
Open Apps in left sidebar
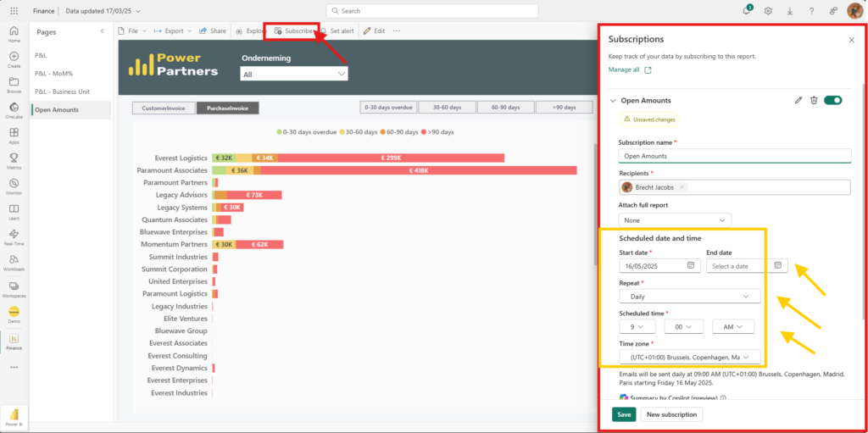click(x=14, y=136)
